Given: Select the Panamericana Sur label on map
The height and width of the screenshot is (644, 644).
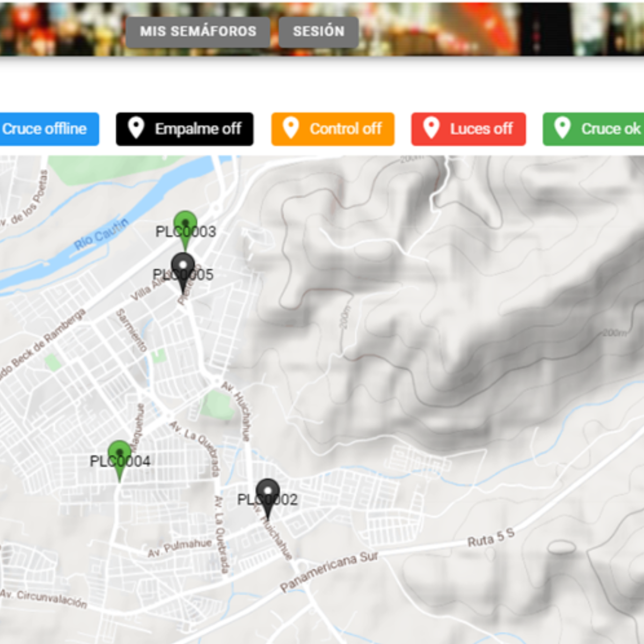Looking at the screenshot, I should pos(329,572).
